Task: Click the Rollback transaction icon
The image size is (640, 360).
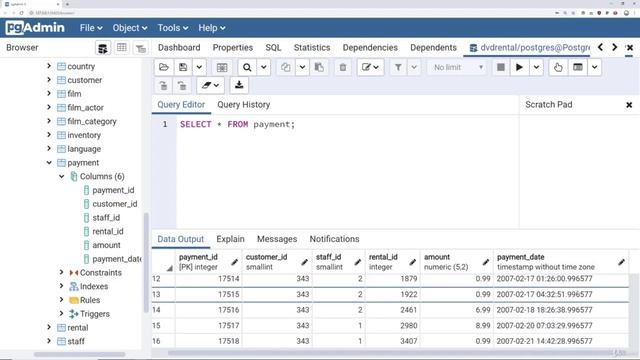Action: 182,85
